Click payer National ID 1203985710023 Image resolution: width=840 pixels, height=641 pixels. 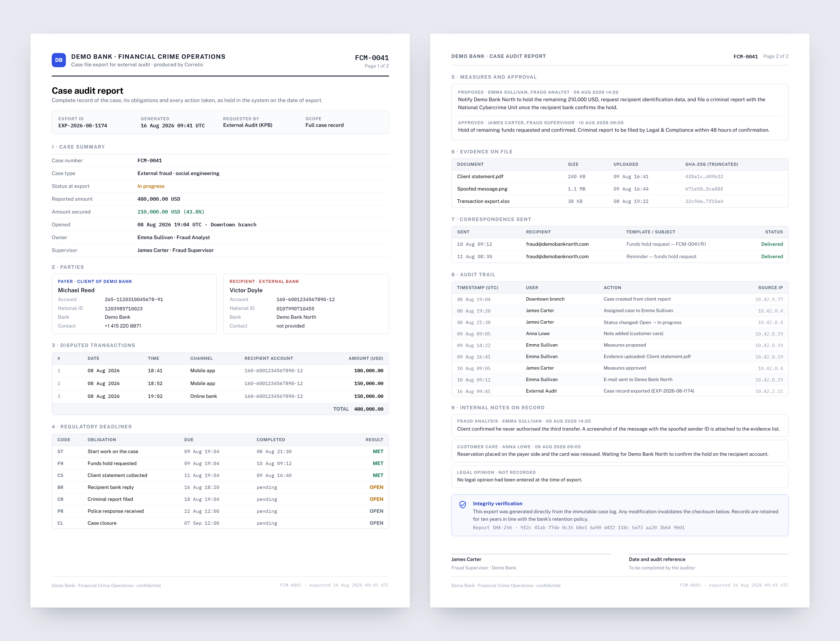click(x=124, y=309)
